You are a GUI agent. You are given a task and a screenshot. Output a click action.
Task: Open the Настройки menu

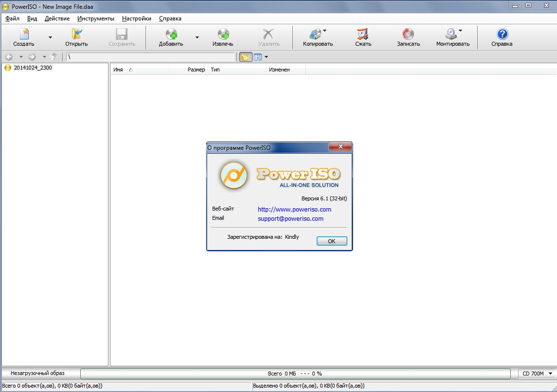137,18
